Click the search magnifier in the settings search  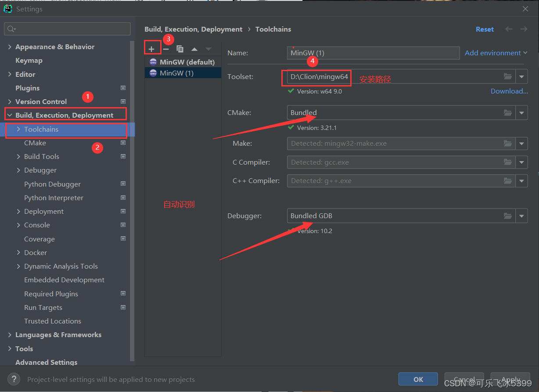pyautogui.click(x=11, y=29)
